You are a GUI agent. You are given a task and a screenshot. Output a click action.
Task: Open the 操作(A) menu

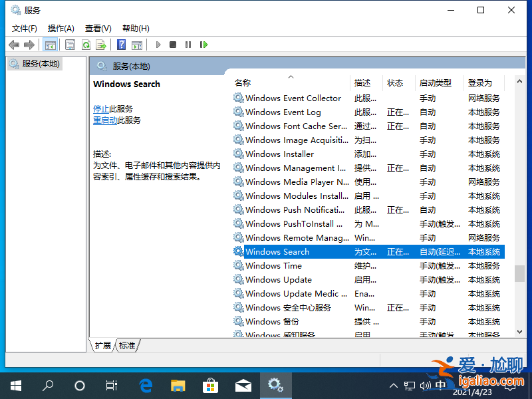coord(61,28)
